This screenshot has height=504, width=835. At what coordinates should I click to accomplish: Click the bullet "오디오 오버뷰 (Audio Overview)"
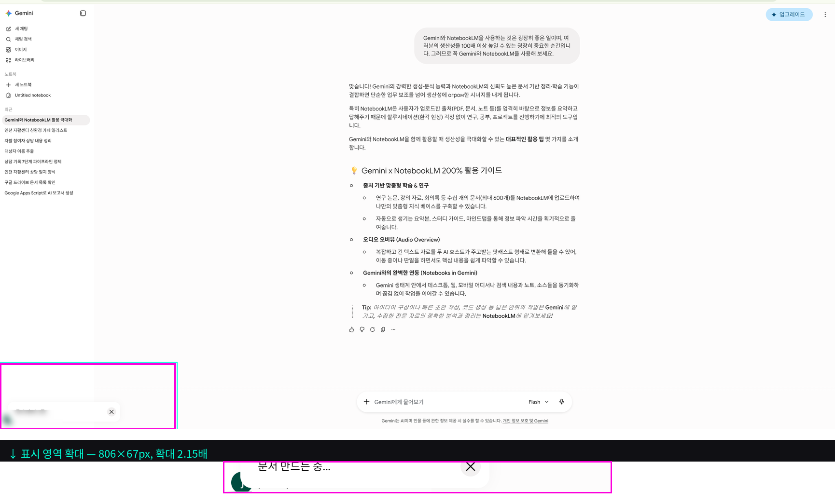[401, 240]
